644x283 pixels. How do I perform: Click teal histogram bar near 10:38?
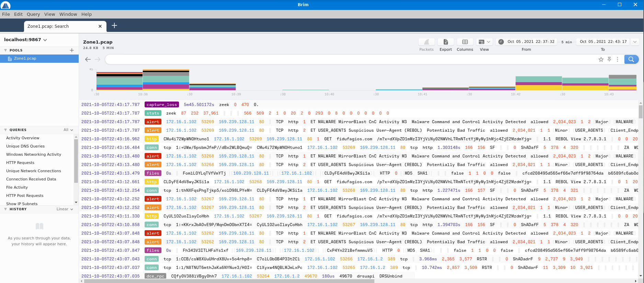(x=166, y=79)
